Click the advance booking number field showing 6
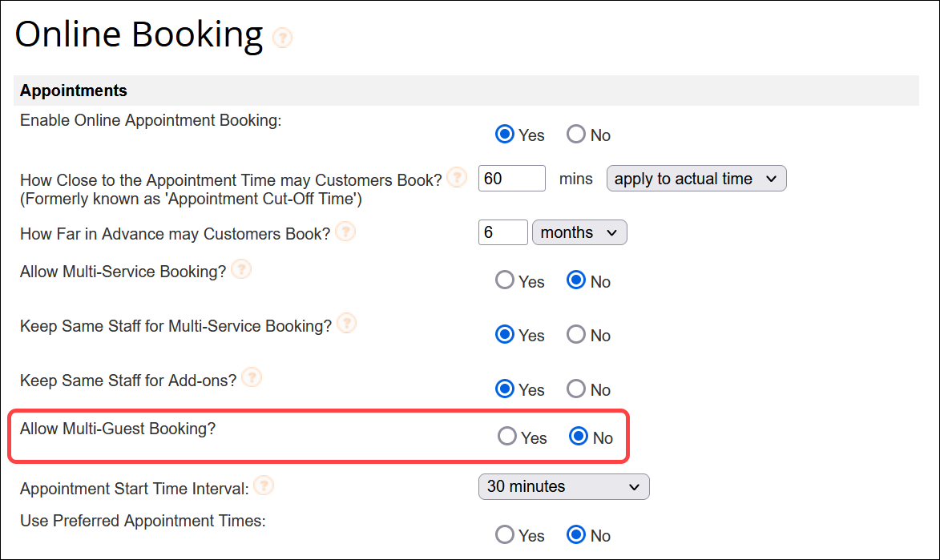 [503, 232]
